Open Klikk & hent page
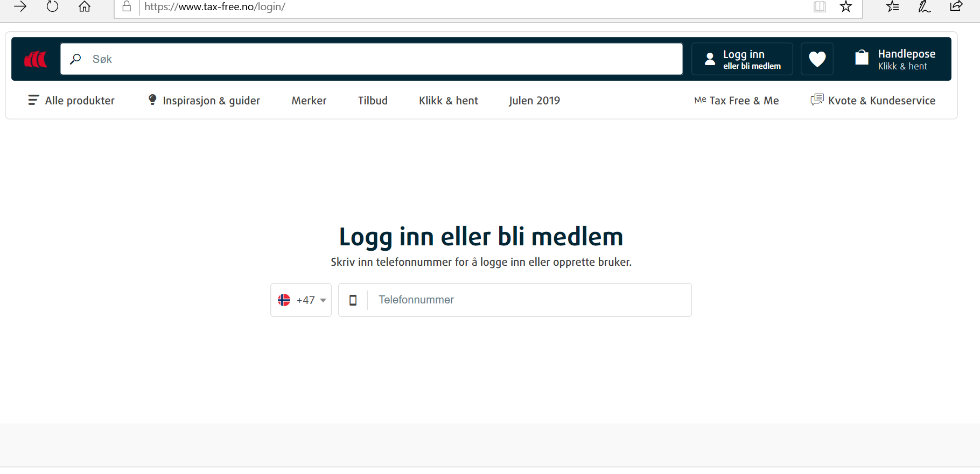The height and width of the screenshot is (474, 980). [449, 101]
